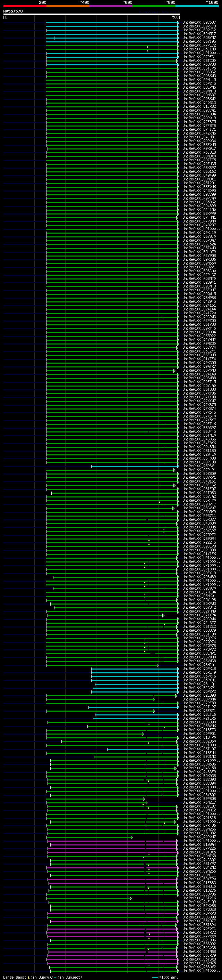
Task: Select hit label UniRef100_Q40313
Action: 199,103
